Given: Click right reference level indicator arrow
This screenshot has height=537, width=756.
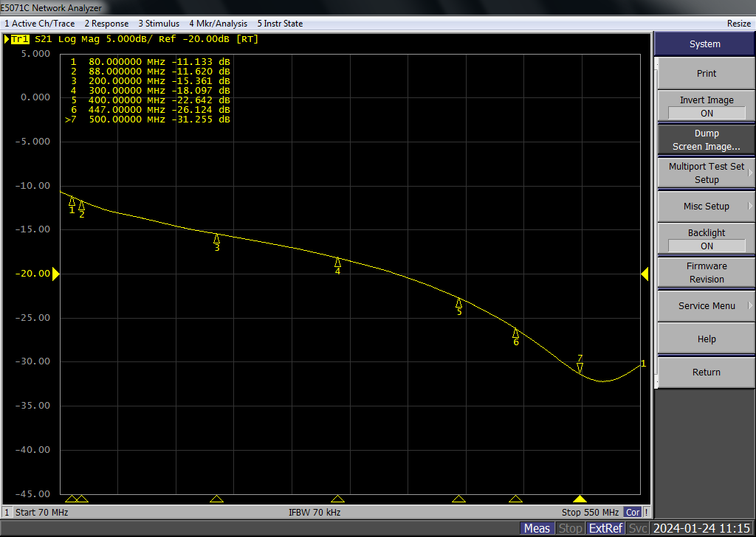Looking at the screenshot, I should pos(645,274).
